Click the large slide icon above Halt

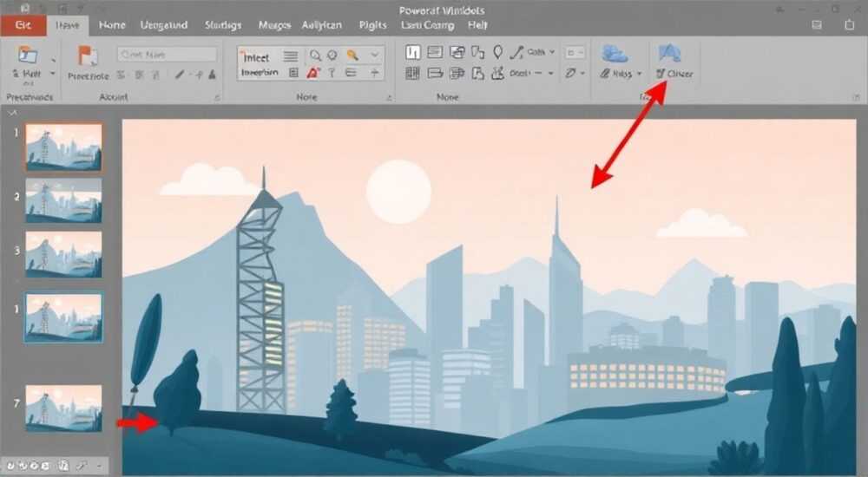point(27,55)
